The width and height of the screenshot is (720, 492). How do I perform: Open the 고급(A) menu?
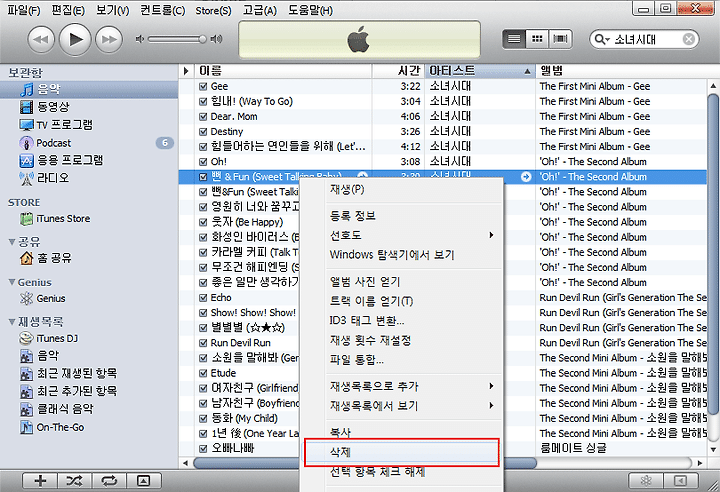point(259,10)
